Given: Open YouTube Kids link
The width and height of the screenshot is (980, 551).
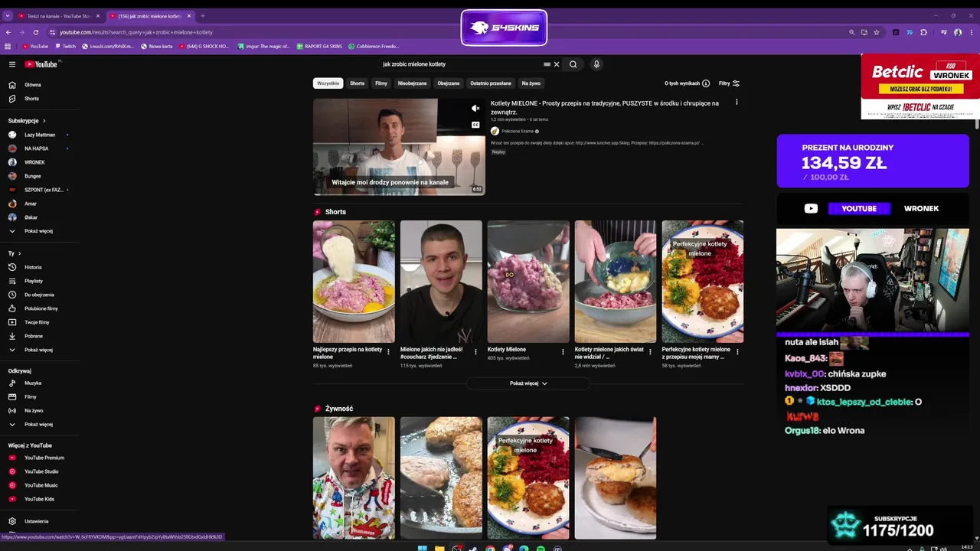Looking at the screenshot, I should 39,499.
